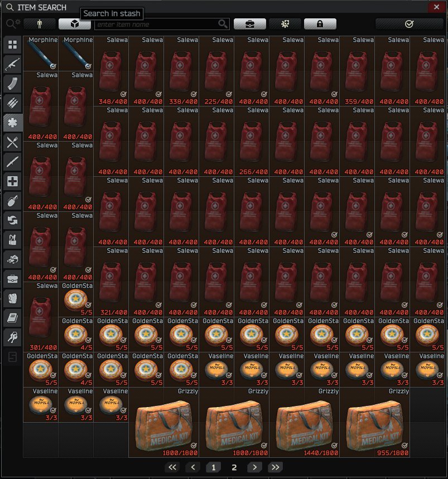Toggle the puzzle-piece filter button
448x479 pixels.
click(x=285, y=24)
